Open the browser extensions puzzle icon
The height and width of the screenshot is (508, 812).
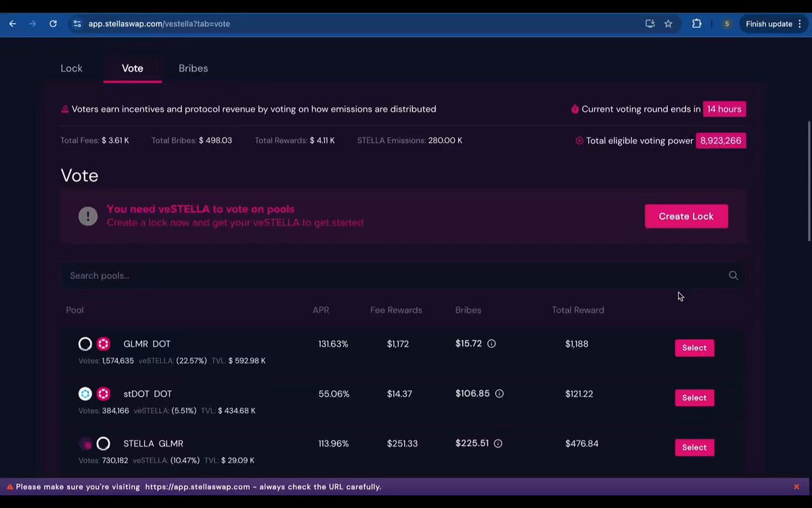[696, 24]
